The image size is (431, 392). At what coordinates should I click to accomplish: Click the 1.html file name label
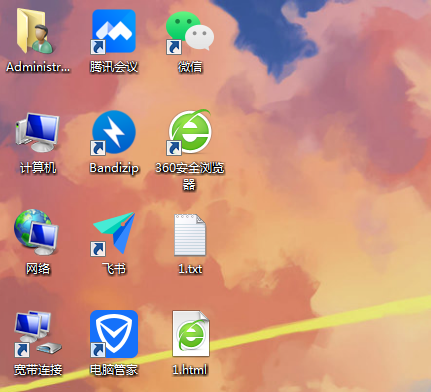coord(190,369)
